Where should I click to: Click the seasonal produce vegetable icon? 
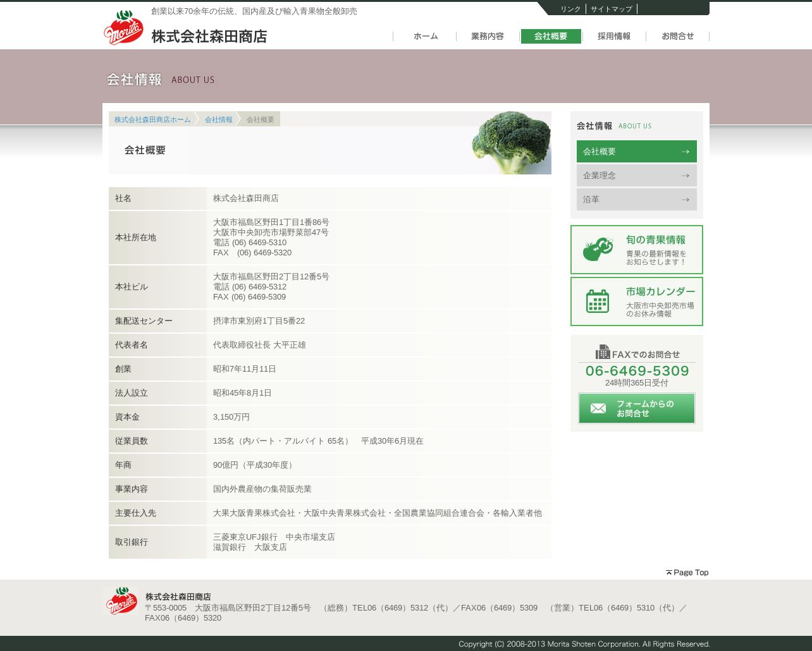(598, 249)
